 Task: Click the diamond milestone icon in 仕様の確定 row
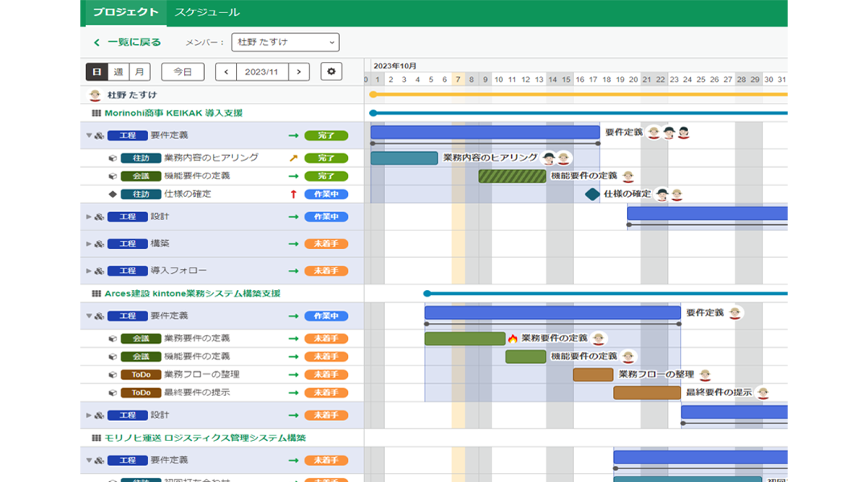(113, 194)
